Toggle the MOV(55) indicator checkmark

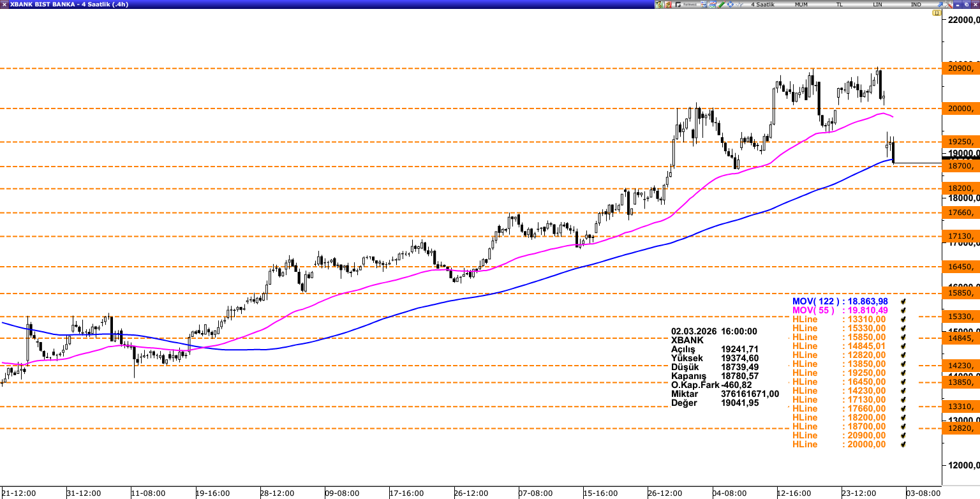tap(903, 310)
